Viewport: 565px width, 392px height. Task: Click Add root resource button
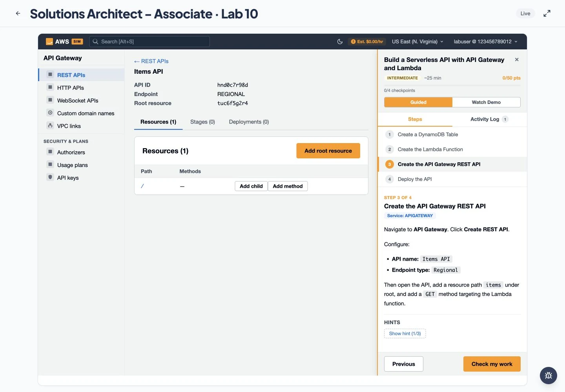[x=328, y=151]
